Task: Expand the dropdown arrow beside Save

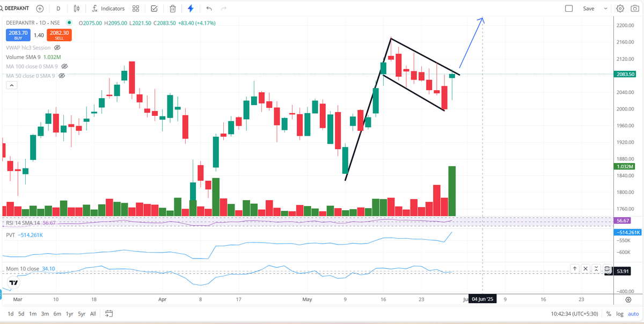Action: tap(606, 9)
